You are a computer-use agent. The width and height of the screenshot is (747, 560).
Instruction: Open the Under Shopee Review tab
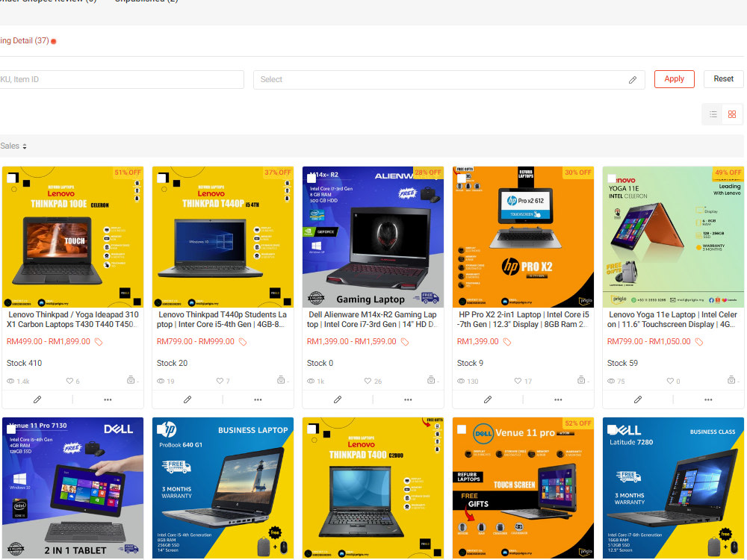[48, 1]
